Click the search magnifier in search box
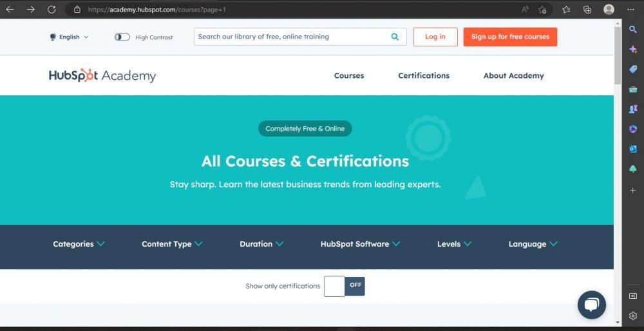This screenshot has height=331, width=644. click(x=395, y=37)
